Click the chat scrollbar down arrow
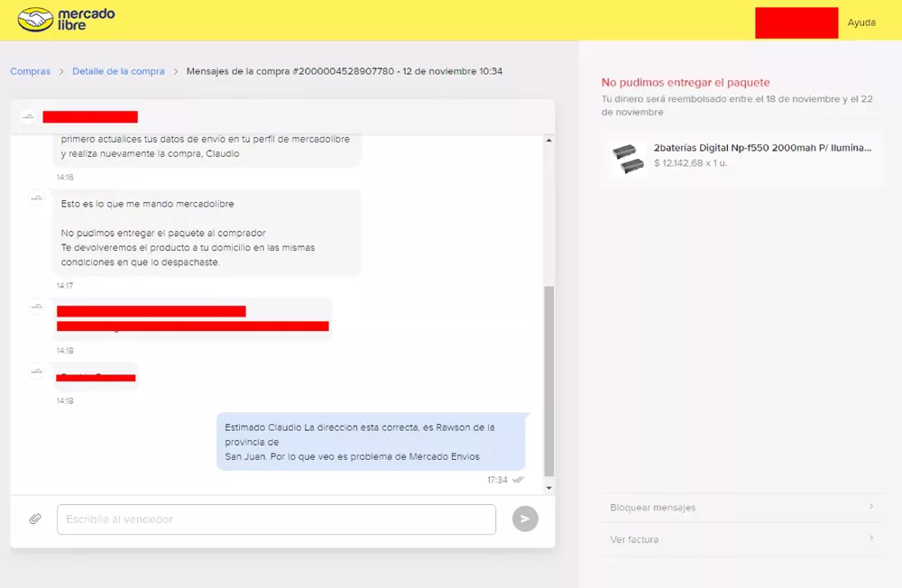This screenshot has width=902, height=588. [x=548, y=487]
